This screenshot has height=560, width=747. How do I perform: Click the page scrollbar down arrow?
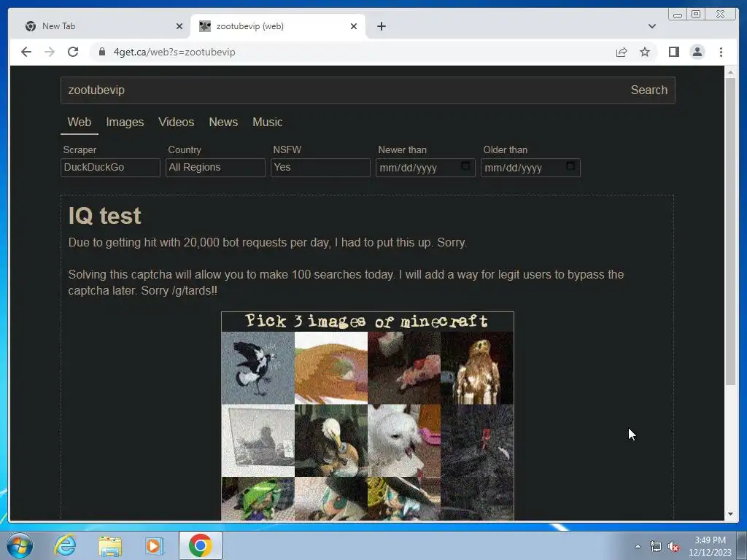[x=730, y=514]
